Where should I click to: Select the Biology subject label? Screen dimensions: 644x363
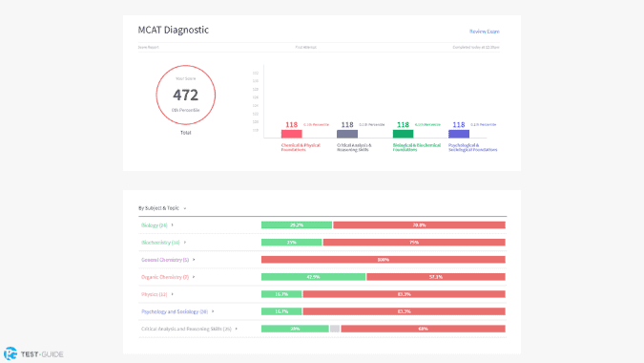coord(154,225)
